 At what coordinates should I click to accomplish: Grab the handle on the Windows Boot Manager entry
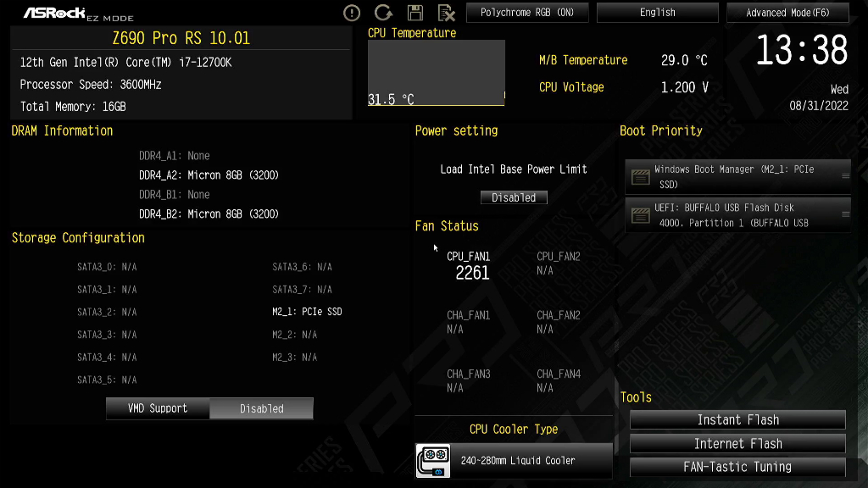(845, 176)
